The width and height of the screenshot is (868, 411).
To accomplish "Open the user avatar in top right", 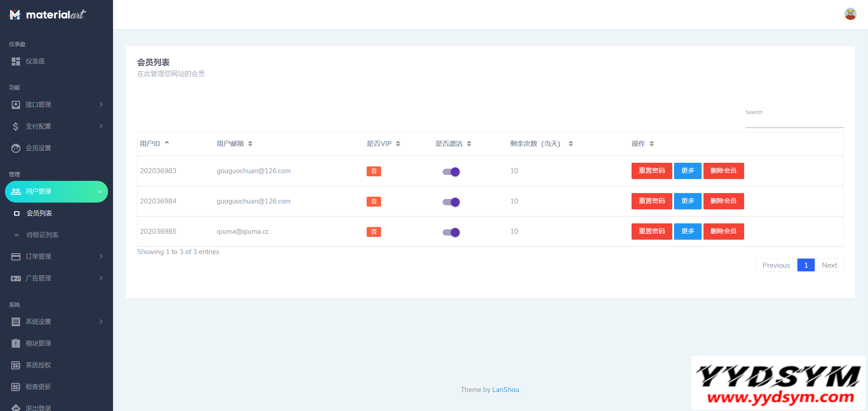I will (x=850, y=14).
